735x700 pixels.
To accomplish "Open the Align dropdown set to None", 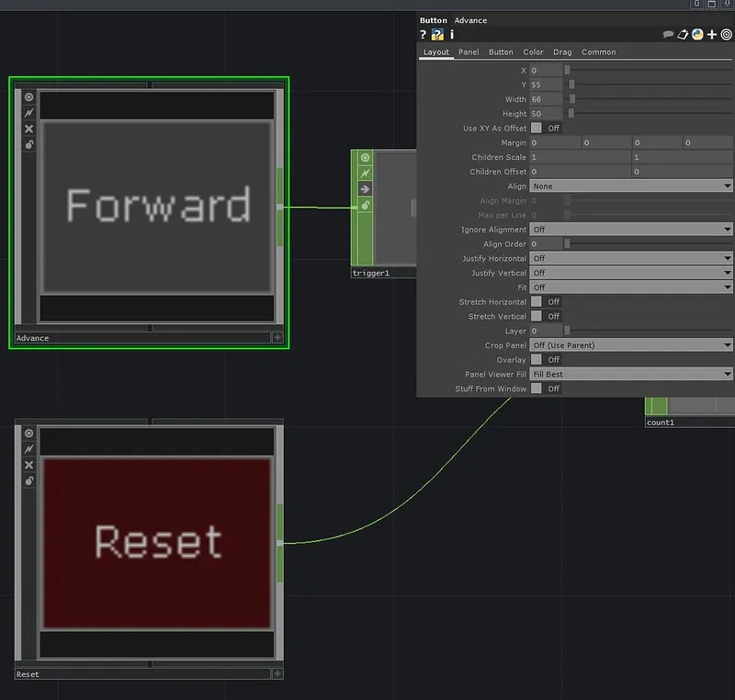I will [x=631, y=186].
